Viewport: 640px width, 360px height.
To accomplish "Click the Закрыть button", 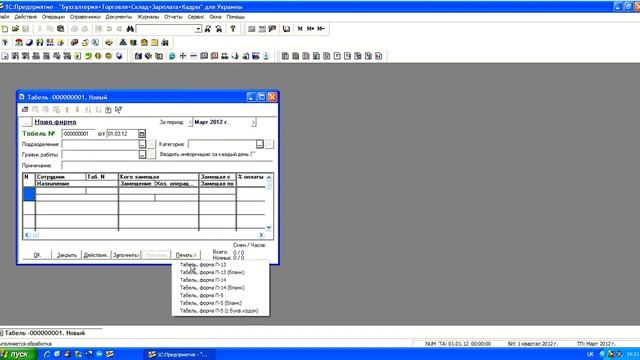I will click(67, 255).
